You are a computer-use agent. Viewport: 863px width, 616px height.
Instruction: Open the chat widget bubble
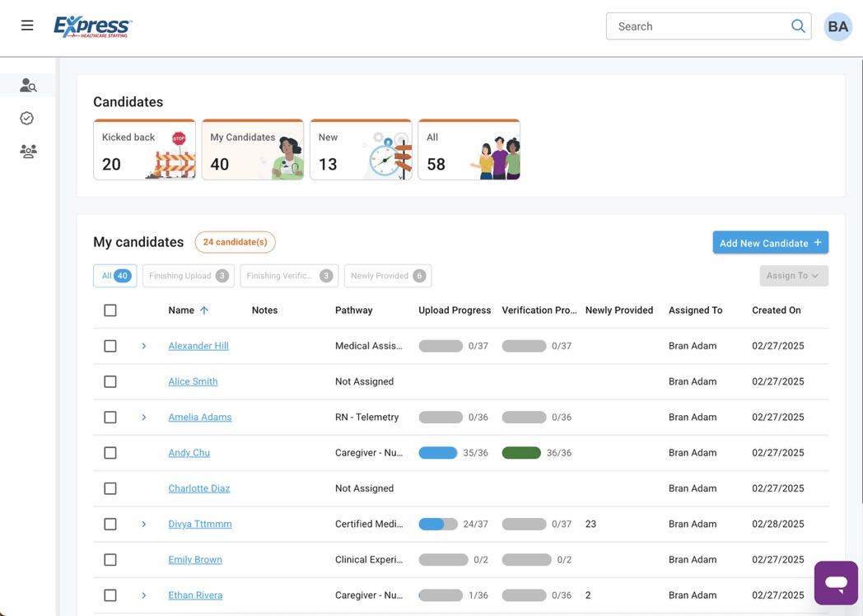tap(836, 583)
